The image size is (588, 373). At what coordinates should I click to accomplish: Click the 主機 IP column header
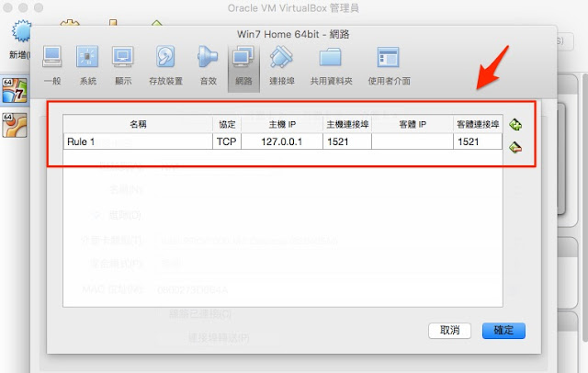[x=282, y=124]
